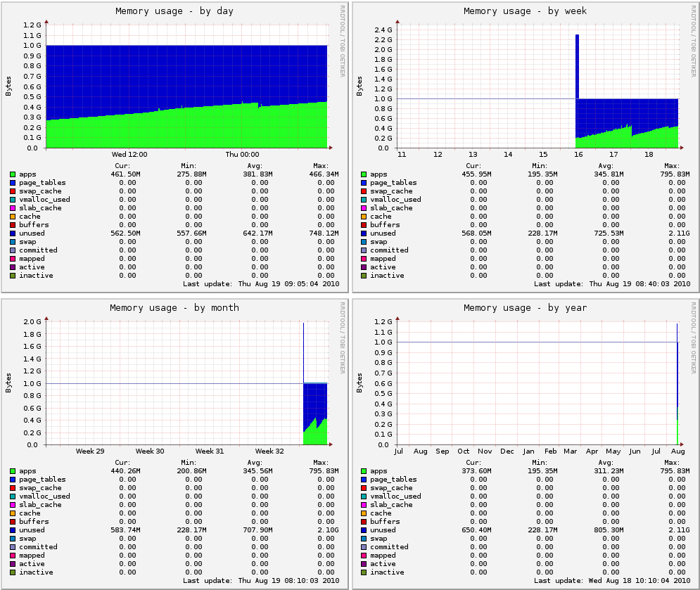Click the 'vmalloc_used' label in the yearly legend

tap(395, 496)
